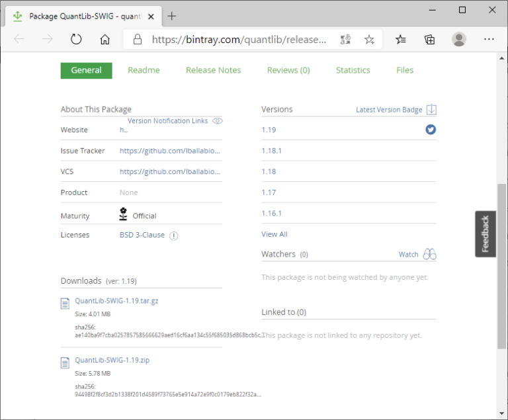The width and height of the screenshot is (508, 420).
Task: Click the info icon beside BSD 3-Clause
Action: click(x=174, y=235)
